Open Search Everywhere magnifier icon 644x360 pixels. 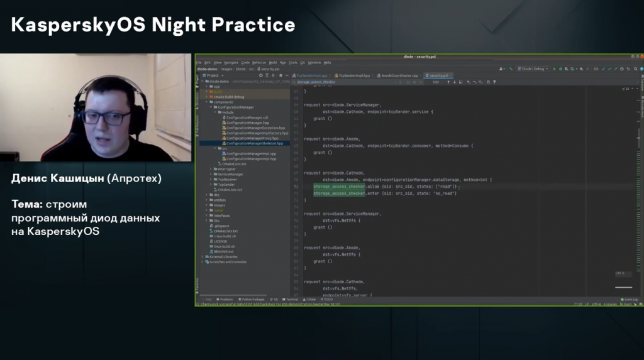point(635,69)
